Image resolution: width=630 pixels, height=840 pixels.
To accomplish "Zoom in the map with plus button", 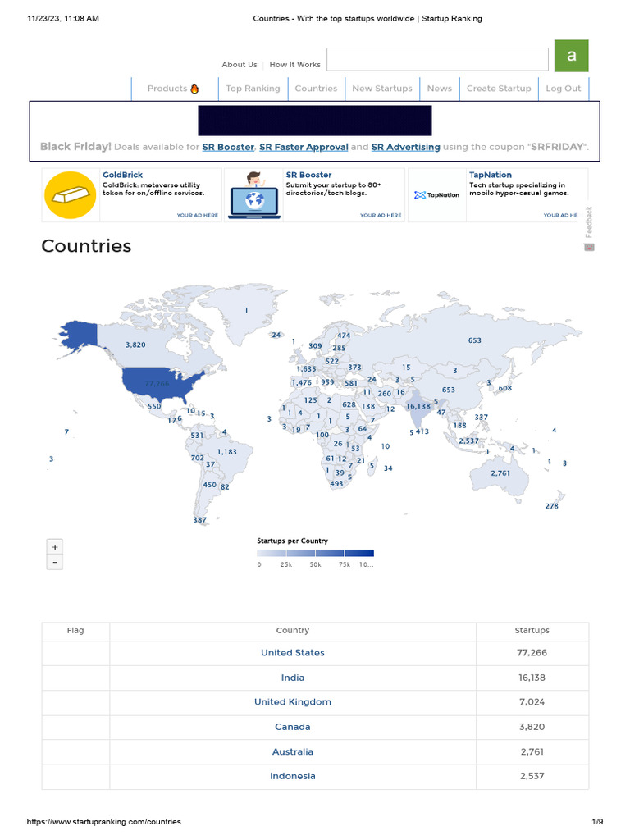I will pos(55,547).
